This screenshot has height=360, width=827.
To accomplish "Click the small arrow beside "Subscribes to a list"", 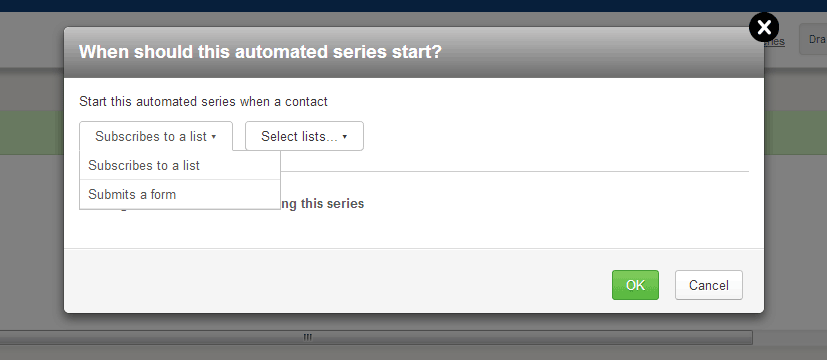I will pos(214,137).
